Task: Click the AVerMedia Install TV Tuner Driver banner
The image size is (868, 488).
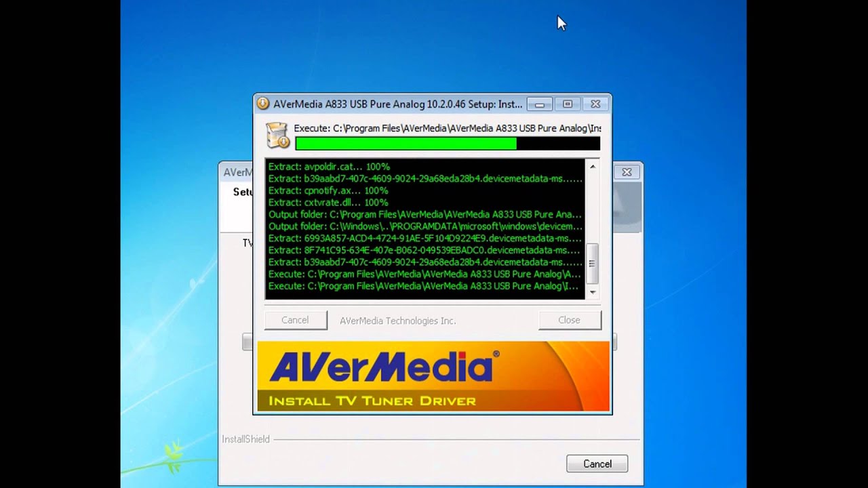Action: [433, 376]
